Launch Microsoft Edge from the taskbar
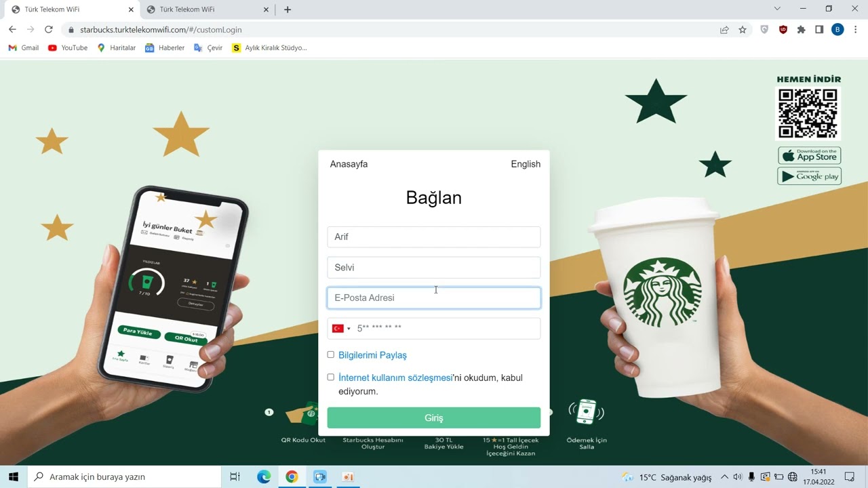 (264, 477)
